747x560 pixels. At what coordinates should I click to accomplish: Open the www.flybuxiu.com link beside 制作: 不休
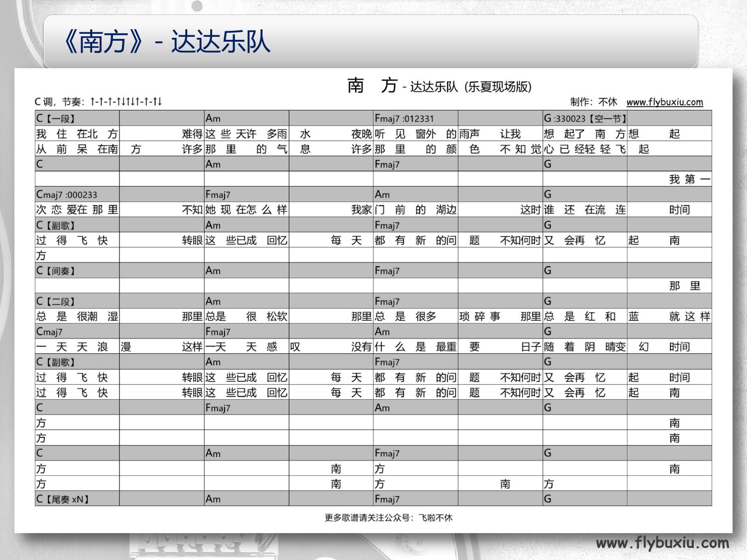point(664,102)
